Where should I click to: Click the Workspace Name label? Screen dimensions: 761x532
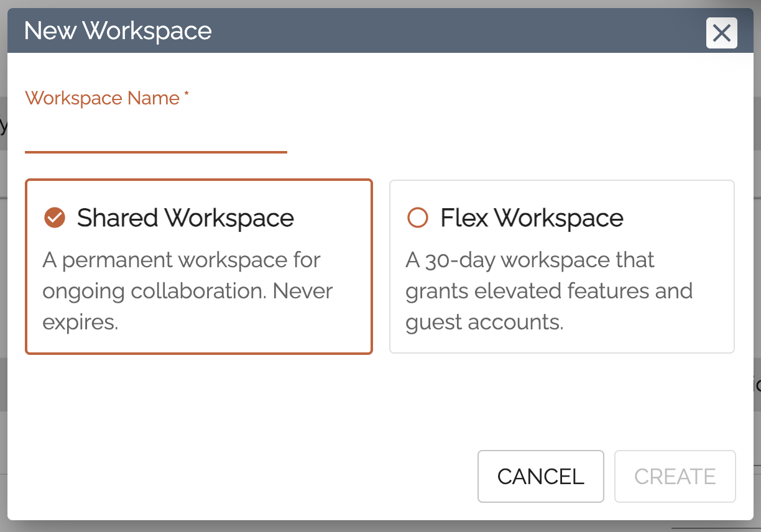click(107, 98)
